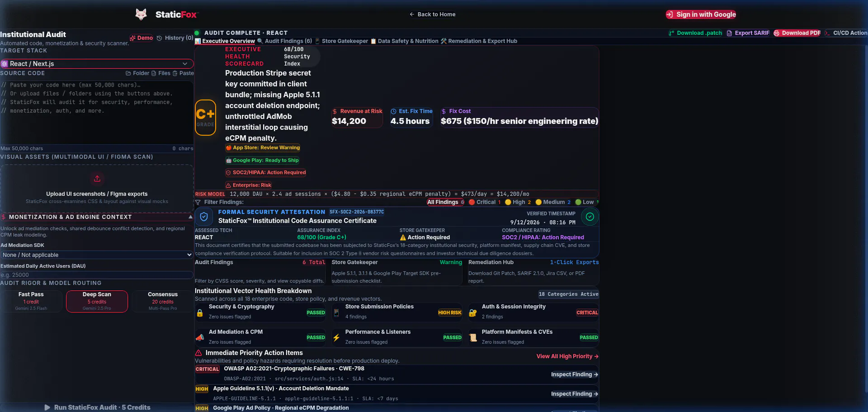The image size is (868, 412).
Task: Open the Store Gatekeeper tab
Action: [x=341, y=41]
